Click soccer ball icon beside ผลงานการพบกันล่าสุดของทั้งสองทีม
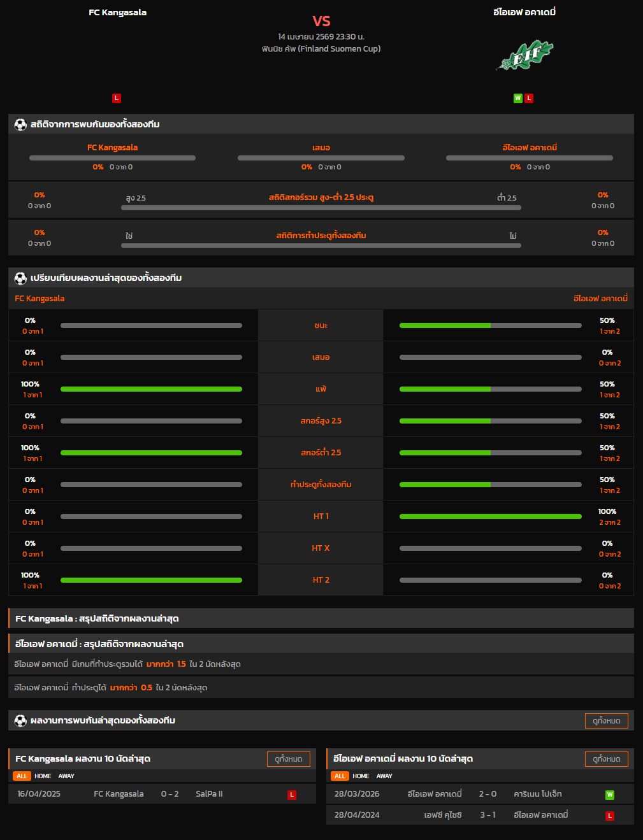Image resolution: width=643 pixels, height=840 pixels. [20, 720]
